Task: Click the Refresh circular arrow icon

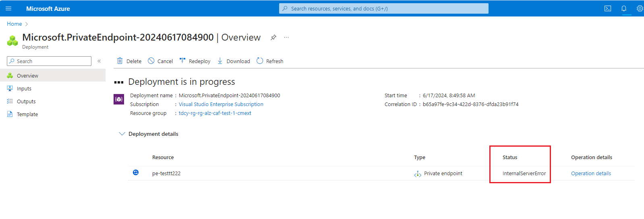Action: click(260, 61)
